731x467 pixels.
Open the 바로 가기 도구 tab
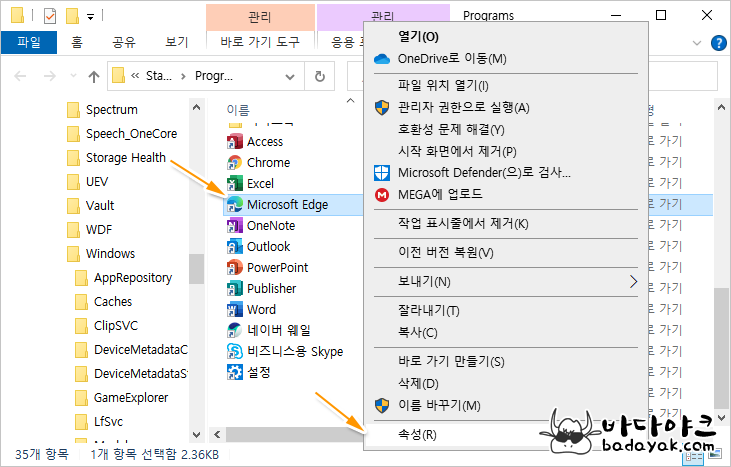[260, 42]
